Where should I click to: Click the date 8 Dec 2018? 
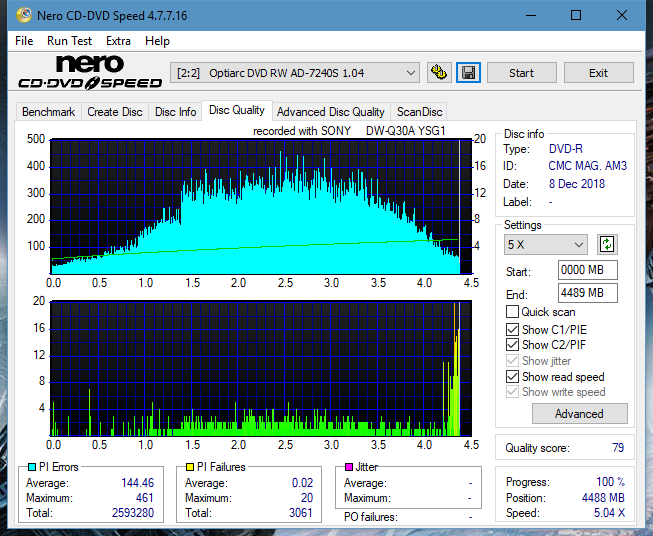coord(576,184)
